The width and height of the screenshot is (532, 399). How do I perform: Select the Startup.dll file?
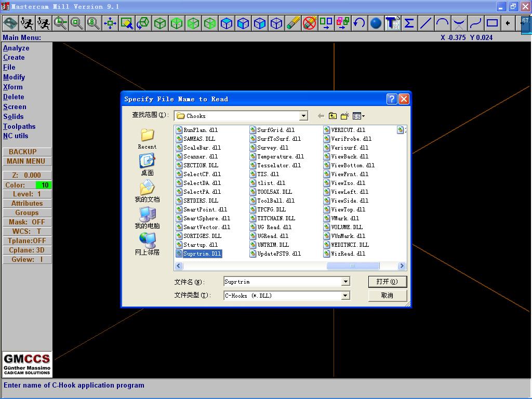click(x=197, y=245)
